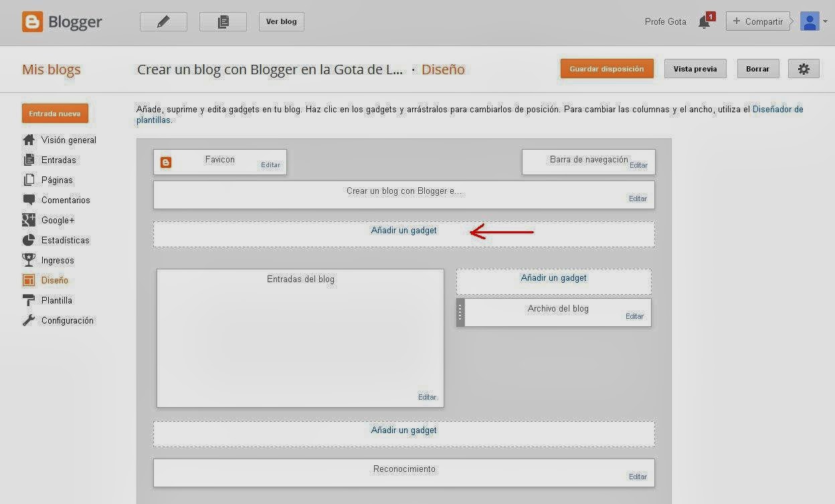Click the Borrar button

[758, 69]
